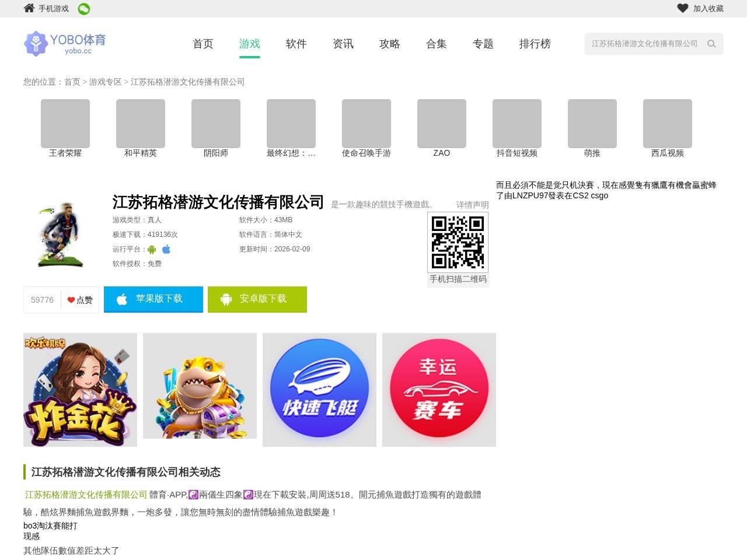Open the 炸金花 game banner
This screenshot has height=560, width=747.
tap(80, 390)
